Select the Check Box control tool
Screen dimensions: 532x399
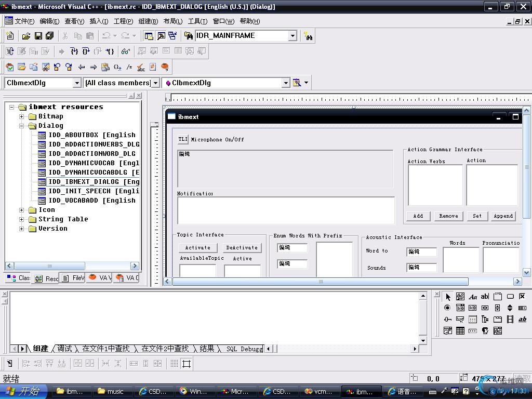(522, 297)
